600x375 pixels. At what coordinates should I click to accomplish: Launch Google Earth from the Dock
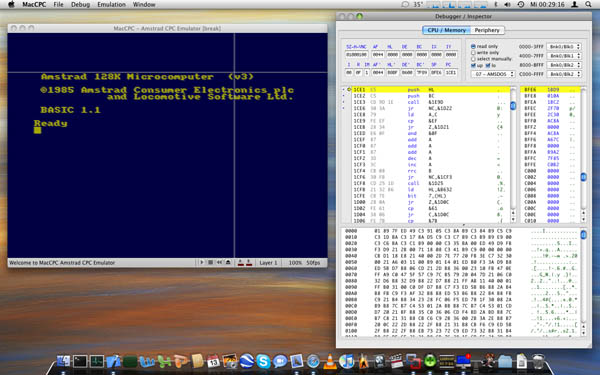247,361
